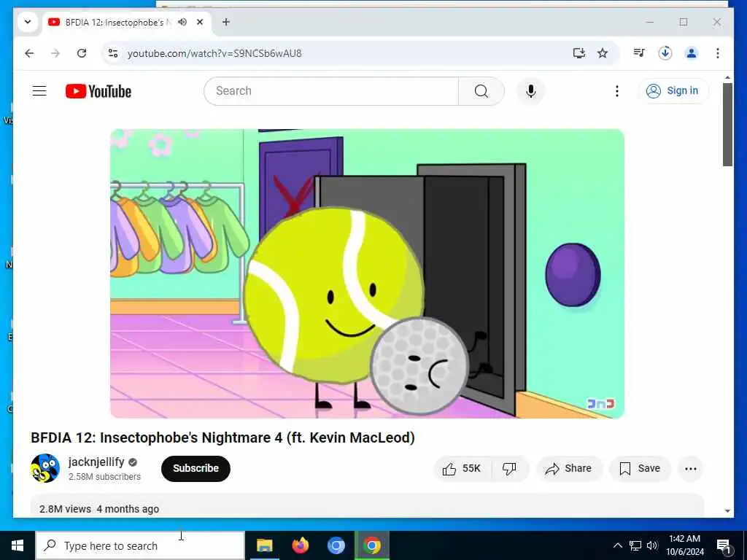Click the scrollbar down arrow
The height and width of the screenshot is (560, 747).
(727, 511)
